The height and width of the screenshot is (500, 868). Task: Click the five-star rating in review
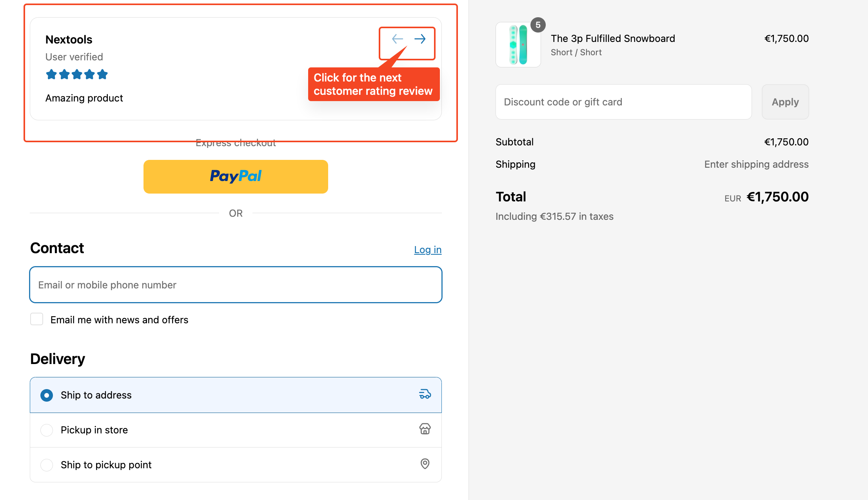(77, 74)
